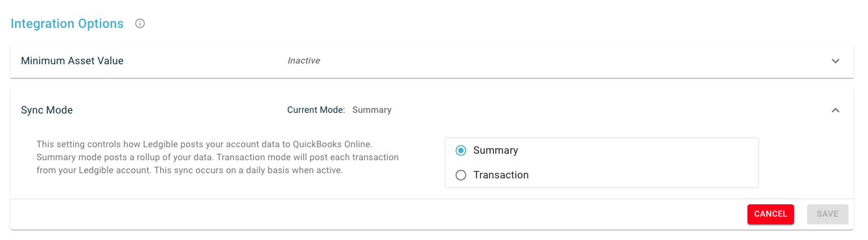Click the blank area of the Minimum Asset Value row
Screen dimensions: 868x240
(570, 61)
